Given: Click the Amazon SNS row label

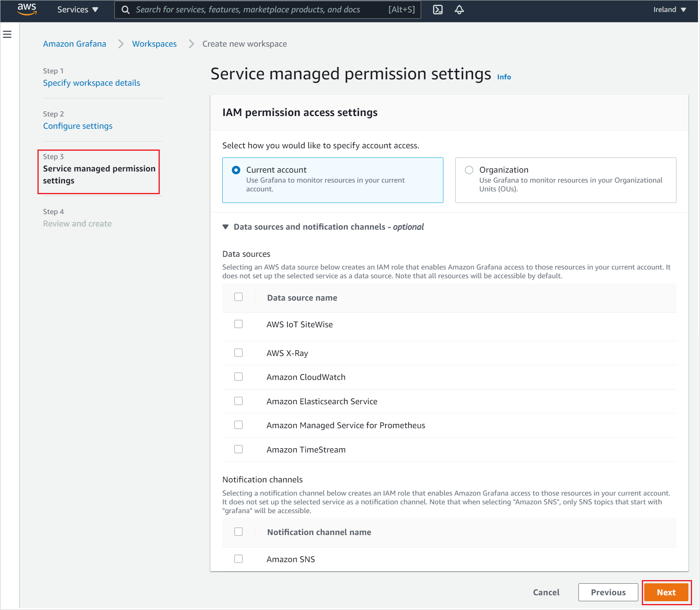Looking at the screenshot, I should click(x=291, y=559).
